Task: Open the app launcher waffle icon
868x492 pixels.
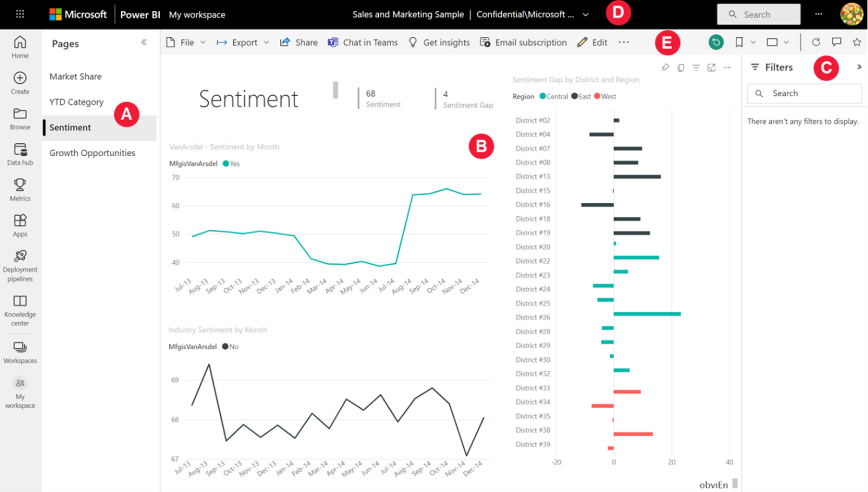Action: click(20, 15)
